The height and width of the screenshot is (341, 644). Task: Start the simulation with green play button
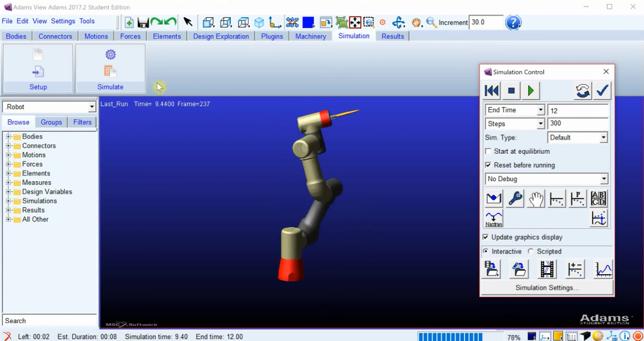(531, 91)
